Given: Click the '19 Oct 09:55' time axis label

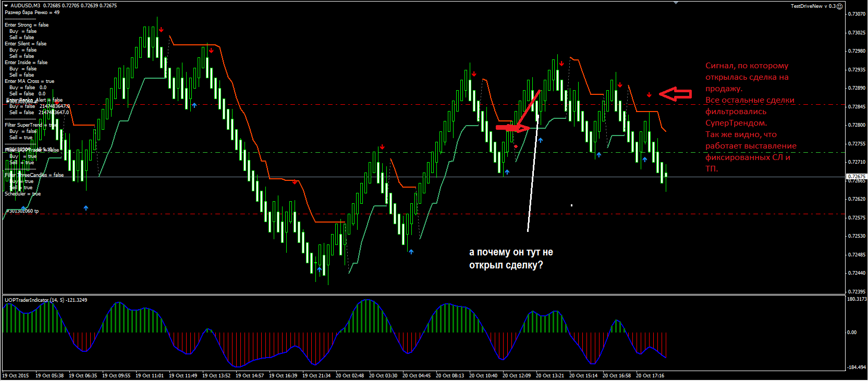Looking at the screenshot, I should [x=116, y=376].
